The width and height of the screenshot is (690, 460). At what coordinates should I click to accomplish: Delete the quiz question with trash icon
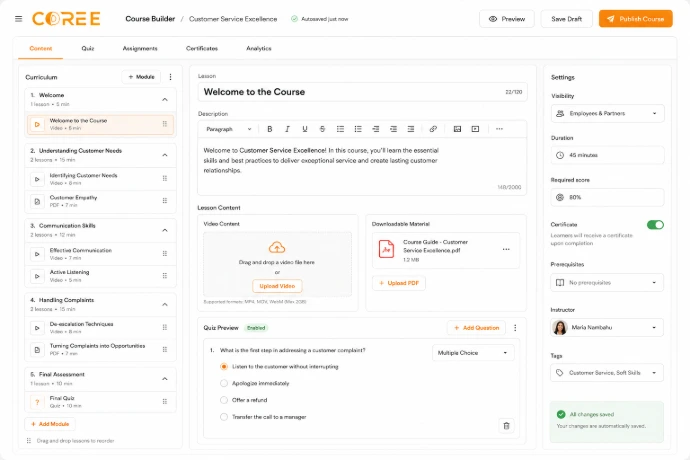[x=506, y=426]
